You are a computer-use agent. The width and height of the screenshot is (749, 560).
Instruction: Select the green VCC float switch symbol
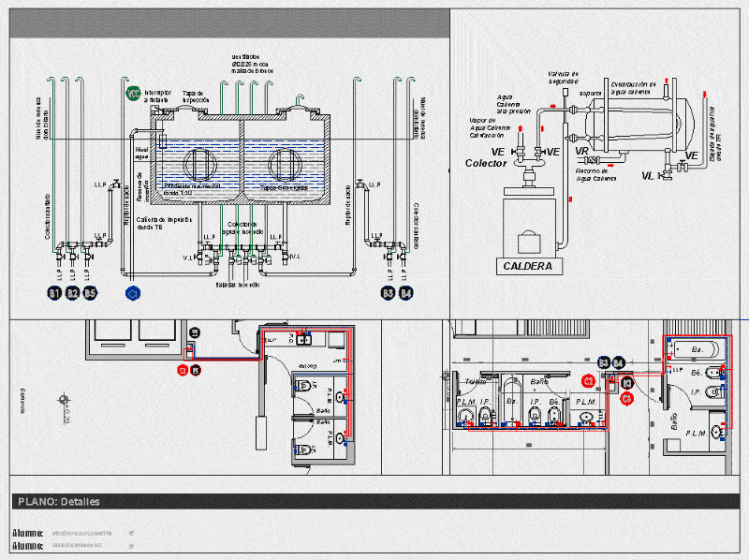(x=133, y=94)
